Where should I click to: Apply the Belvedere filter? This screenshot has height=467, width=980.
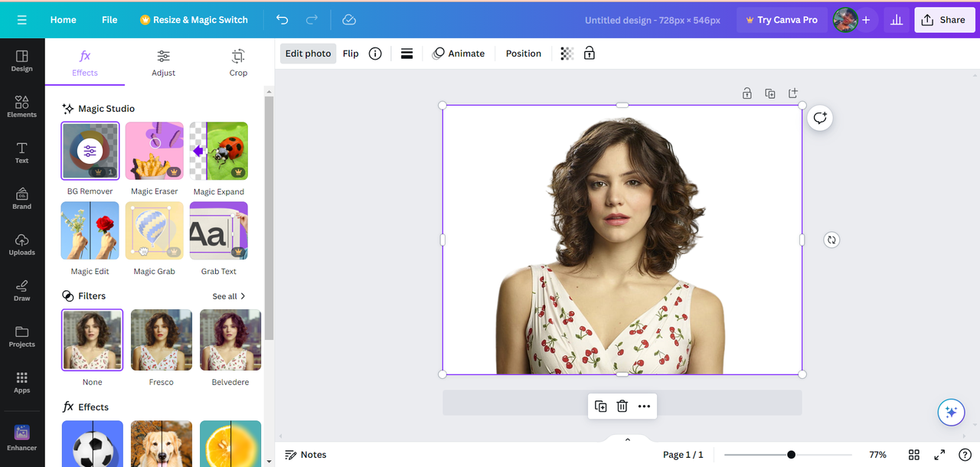pyautogui.click(x=230, y=340)
